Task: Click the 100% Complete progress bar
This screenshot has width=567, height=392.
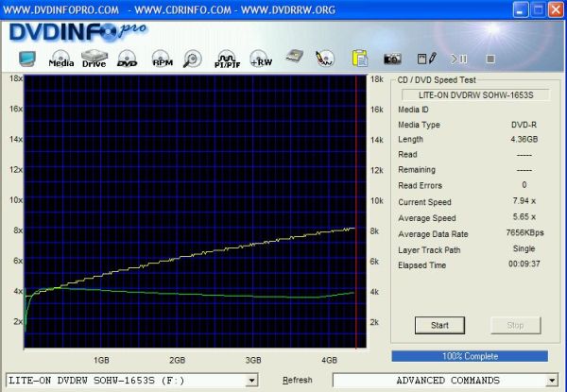Action: click(x=470, y=356)
